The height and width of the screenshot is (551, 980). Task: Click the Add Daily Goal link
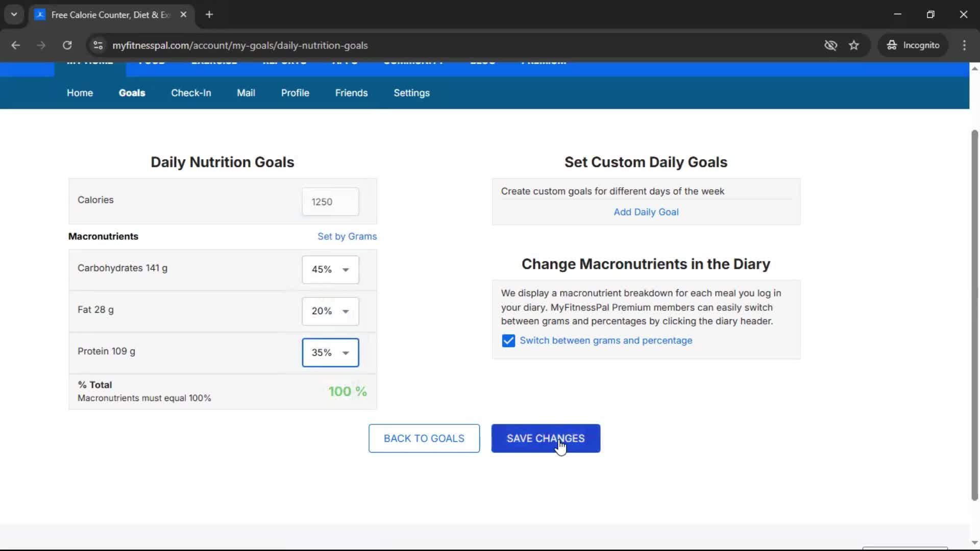pos(646,212)
